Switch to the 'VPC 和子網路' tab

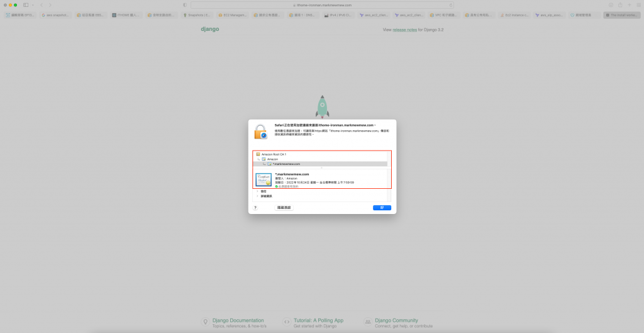(x=443, y=15)
